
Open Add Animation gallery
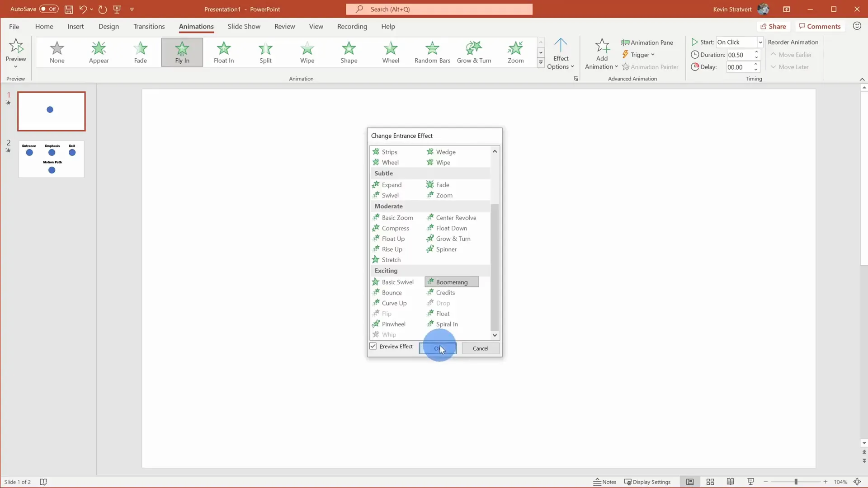[x=601, y=54]
